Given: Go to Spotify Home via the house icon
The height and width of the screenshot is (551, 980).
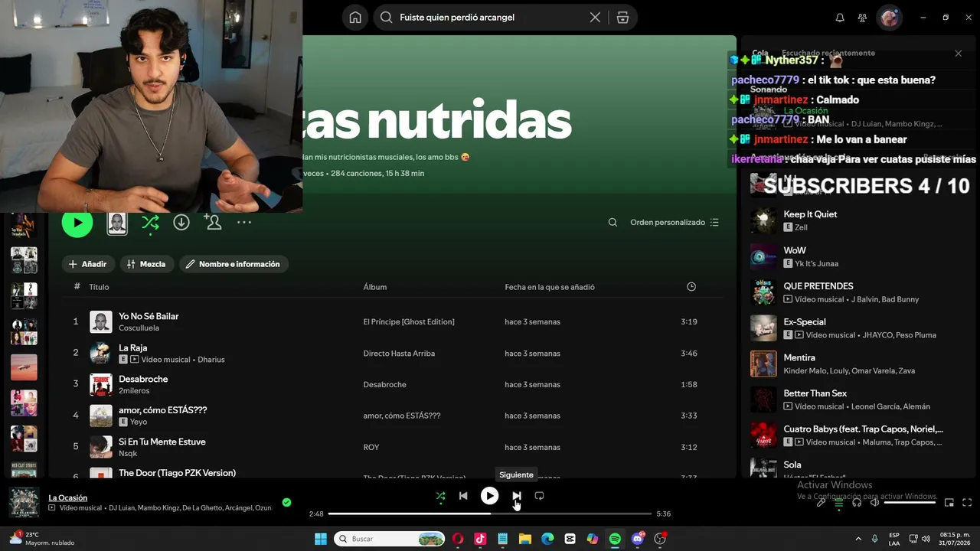Looking at the screenshot, I should (x=355, y=18).
